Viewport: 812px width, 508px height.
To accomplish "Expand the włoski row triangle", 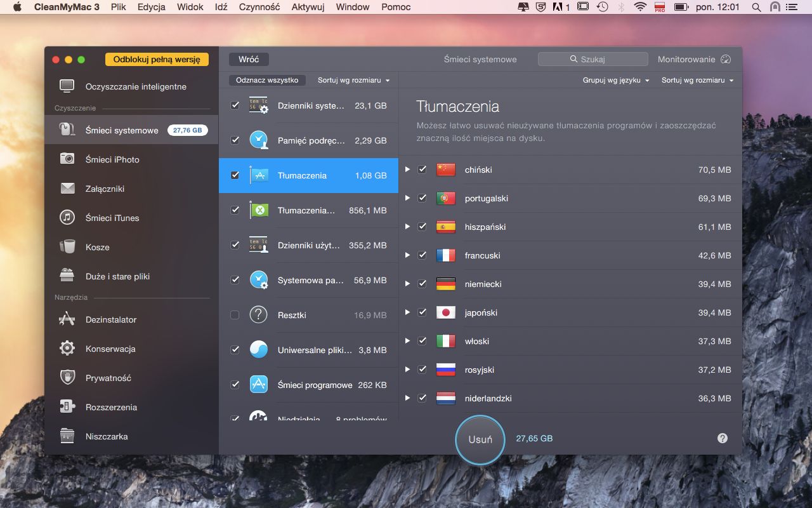I will click(408, 341).
